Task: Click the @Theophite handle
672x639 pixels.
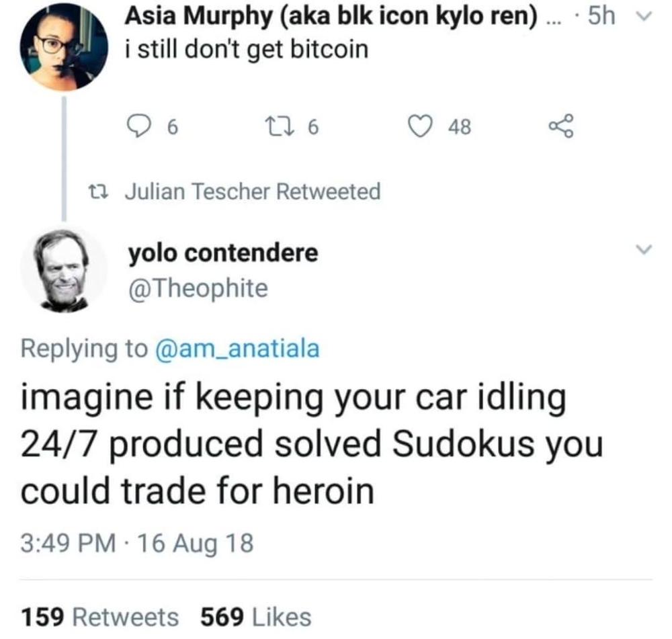Action: point(198,288)
